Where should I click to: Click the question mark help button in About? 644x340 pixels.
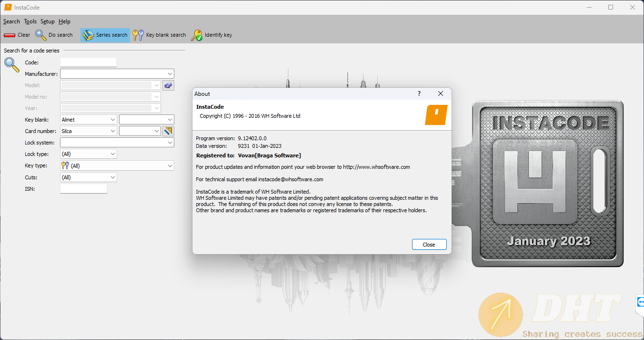click(419, 94)
